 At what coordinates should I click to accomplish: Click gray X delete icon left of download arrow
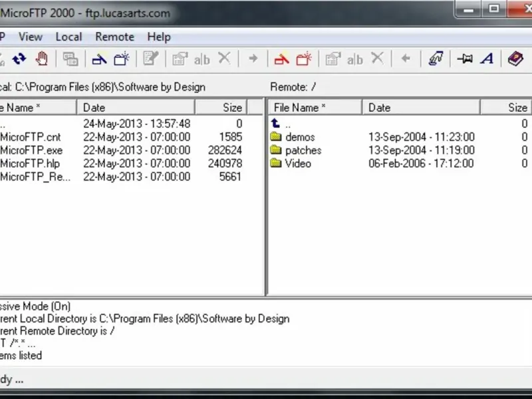[377, 59]
